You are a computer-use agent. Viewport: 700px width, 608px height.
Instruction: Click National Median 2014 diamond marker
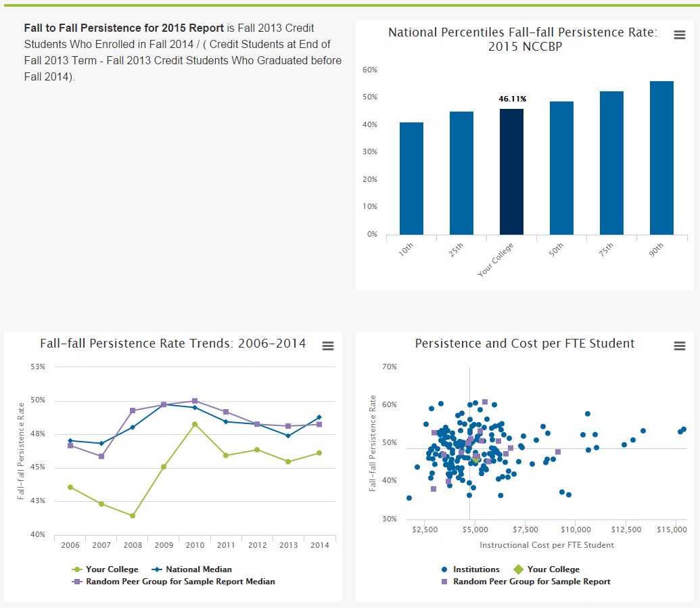(319, 417)
